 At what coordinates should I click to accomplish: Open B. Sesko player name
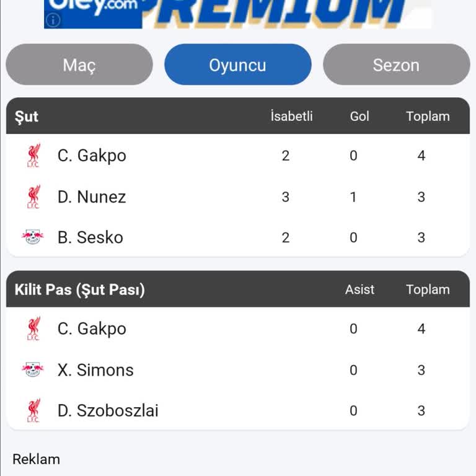90,237
